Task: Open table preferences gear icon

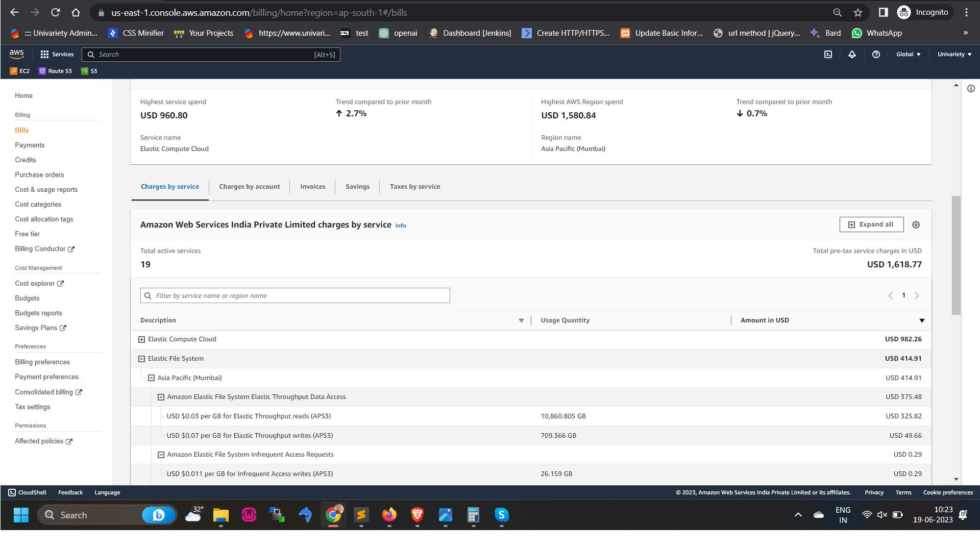Action: pyautogui.click(x=916, y=224)
